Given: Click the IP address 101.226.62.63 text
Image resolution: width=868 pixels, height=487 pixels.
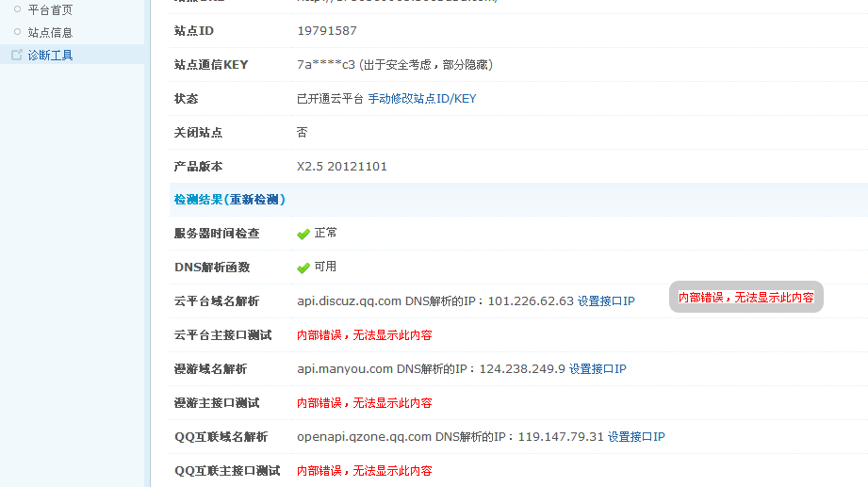Looking at the screenshot, I should click(531, 301).
